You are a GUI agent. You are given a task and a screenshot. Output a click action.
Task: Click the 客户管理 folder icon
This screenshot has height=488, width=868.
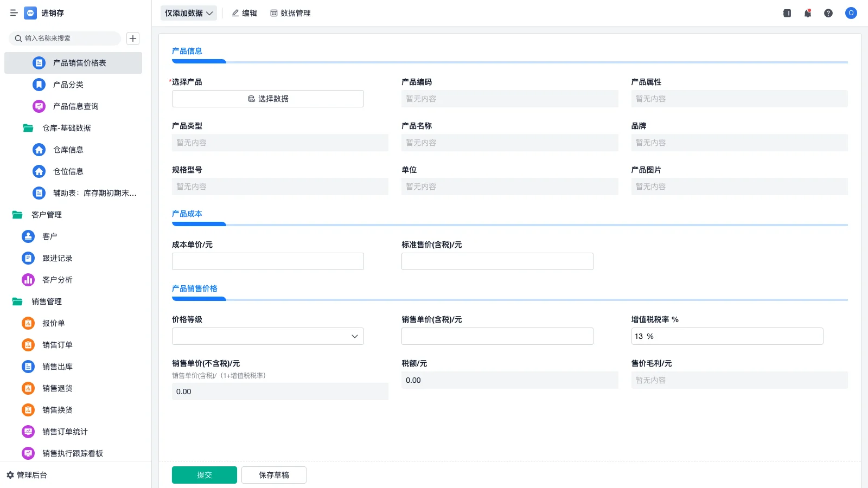tap(17, 215)
